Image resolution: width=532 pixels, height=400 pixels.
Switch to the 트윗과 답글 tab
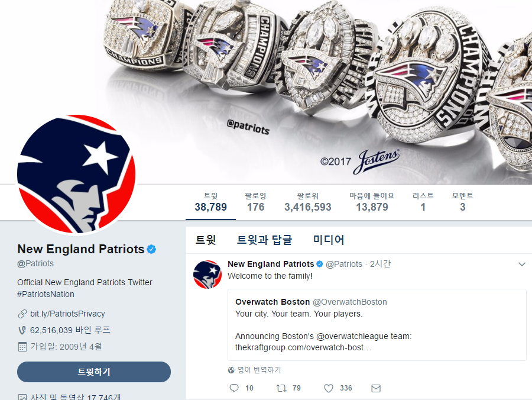pyautogui.click(x=264, y=240)
